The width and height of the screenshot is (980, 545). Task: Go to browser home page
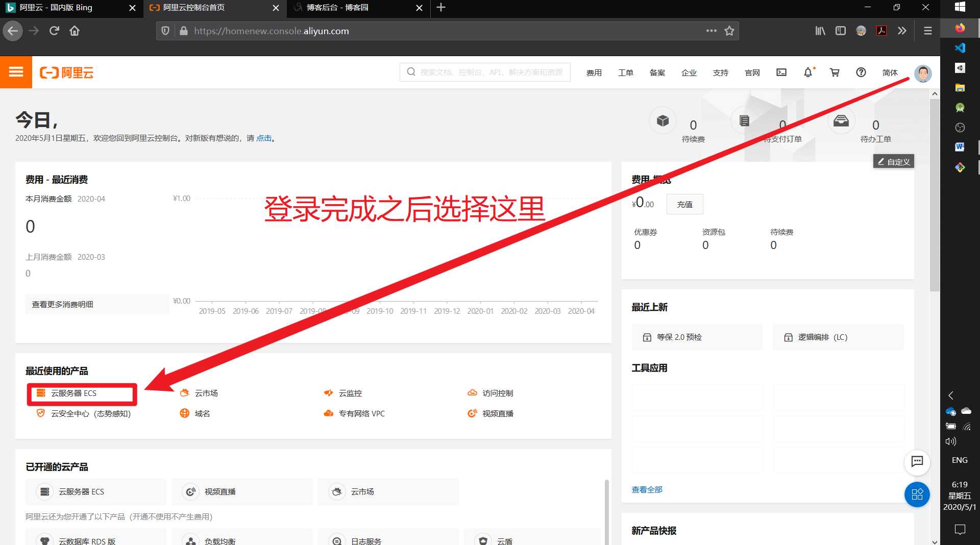(75, 31)
